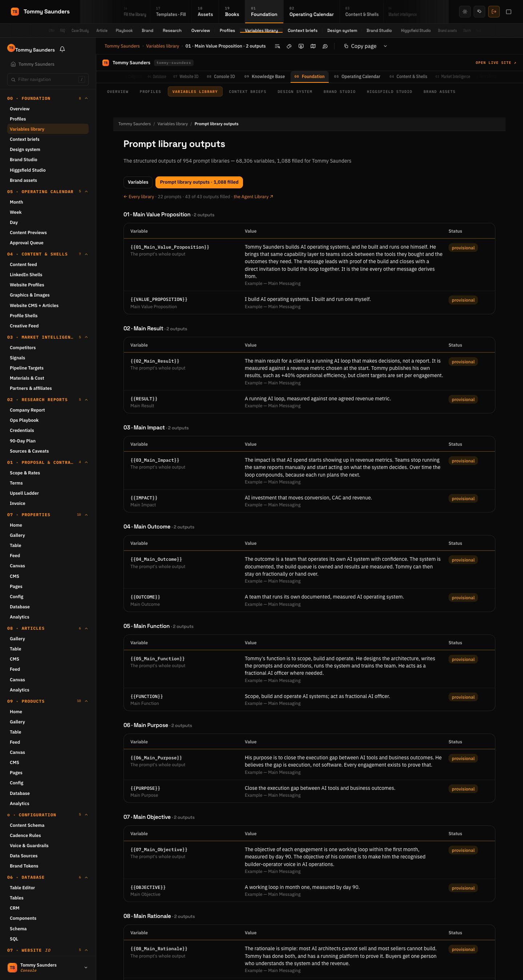Collapse the 05 Operating Calendar sidebar section
The width and height of the screenshot is (523, 980).
[x=86, y=192]
